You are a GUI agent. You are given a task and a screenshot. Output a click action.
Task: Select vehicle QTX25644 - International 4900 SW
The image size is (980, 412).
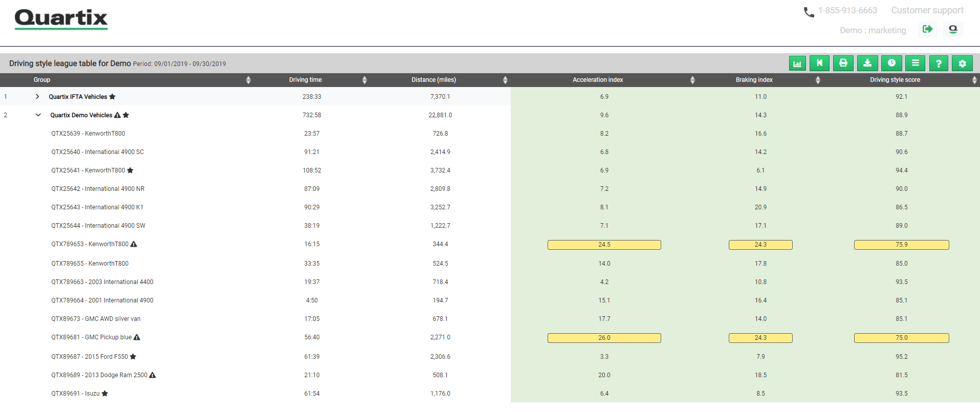(98, 226)
